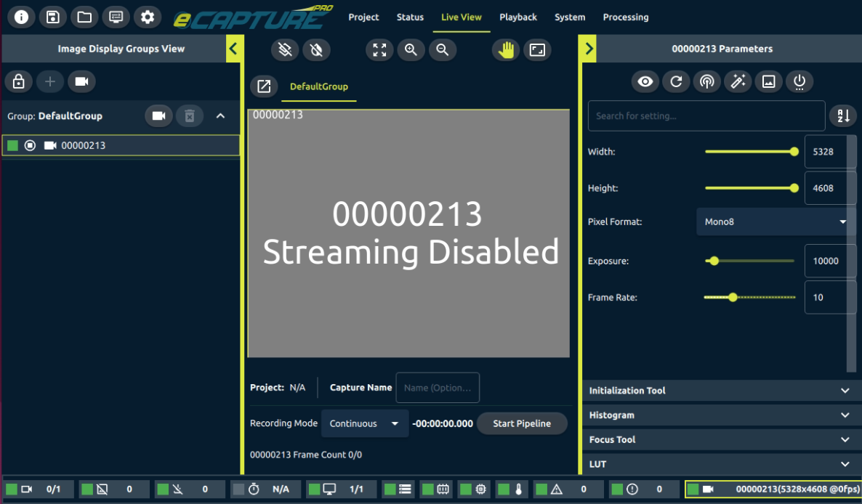Viewport: 862px width, 504px height.
Task: Click the image snapshot icon in Parameters
Action: click(768, 82)
